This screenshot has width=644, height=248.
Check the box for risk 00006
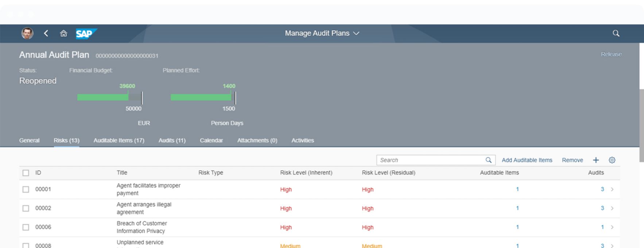pos(26,227)
